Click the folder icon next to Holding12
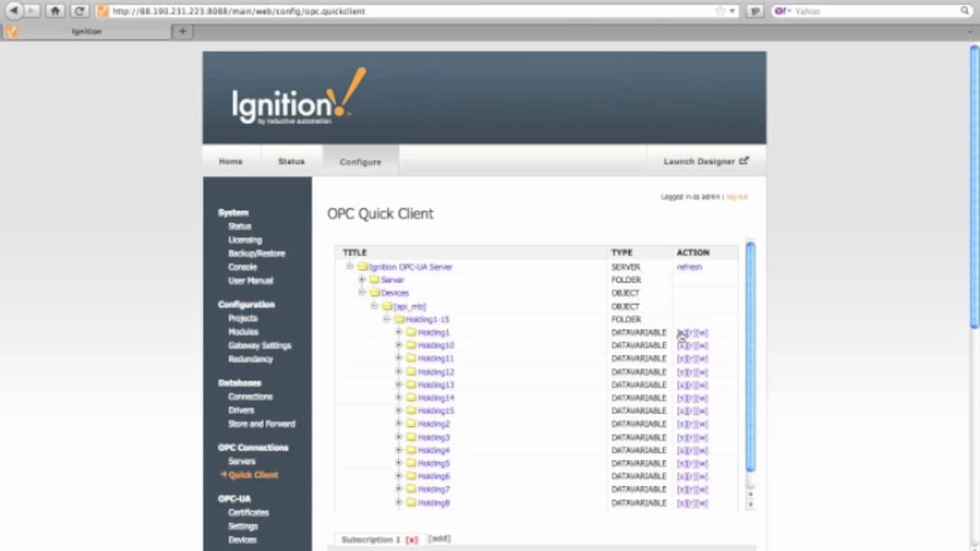The image size is (980, 551). click(x=411, y=371)
